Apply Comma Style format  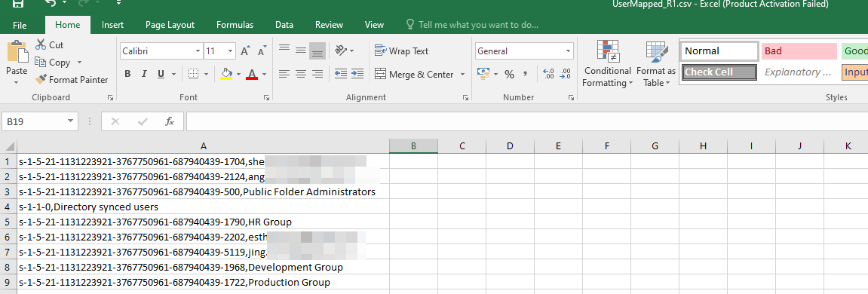[526, 73]
